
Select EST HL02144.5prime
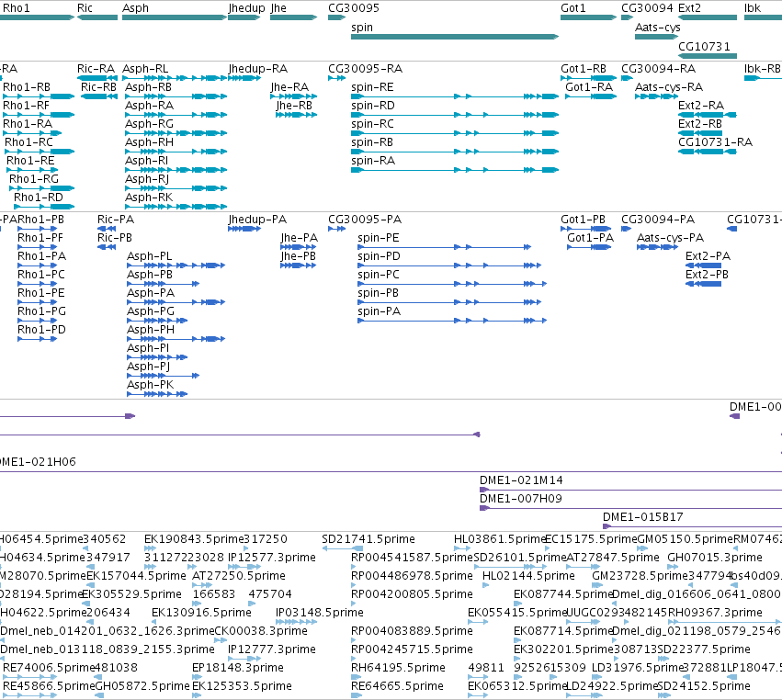click(528, 576)
